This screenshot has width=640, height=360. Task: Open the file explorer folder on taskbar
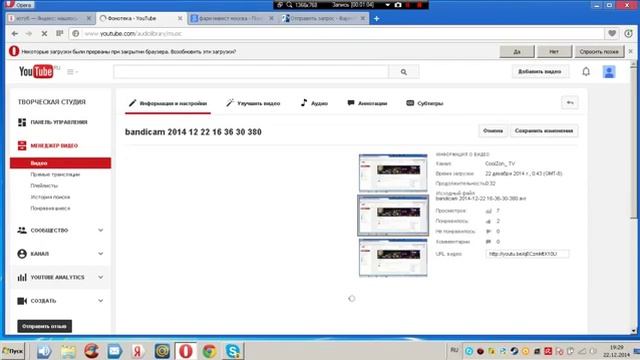point(68,351)
